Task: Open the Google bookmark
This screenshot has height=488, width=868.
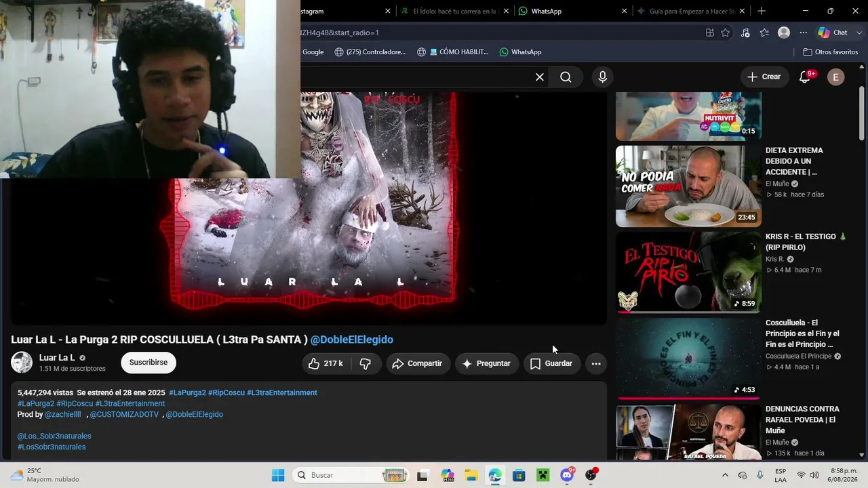Action: click(x=313, y=52)
